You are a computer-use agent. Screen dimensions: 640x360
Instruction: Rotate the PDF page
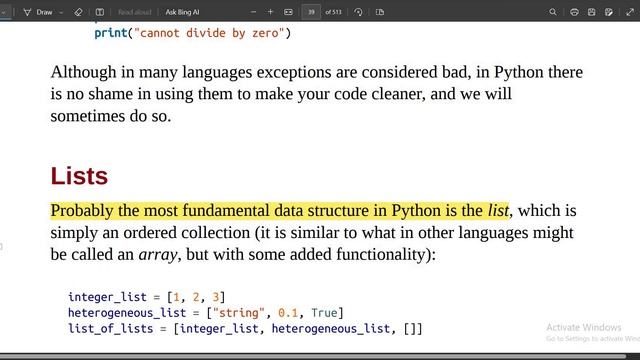coord(358,12)
